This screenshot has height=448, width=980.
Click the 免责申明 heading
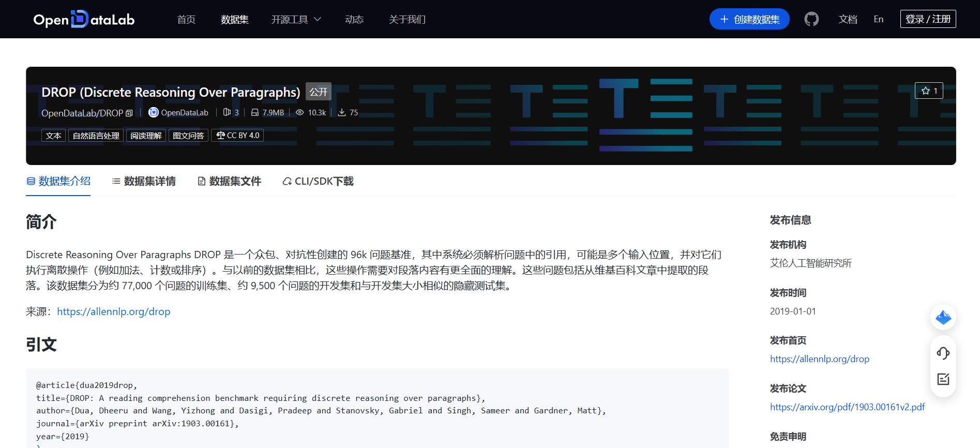pos(788,437)
